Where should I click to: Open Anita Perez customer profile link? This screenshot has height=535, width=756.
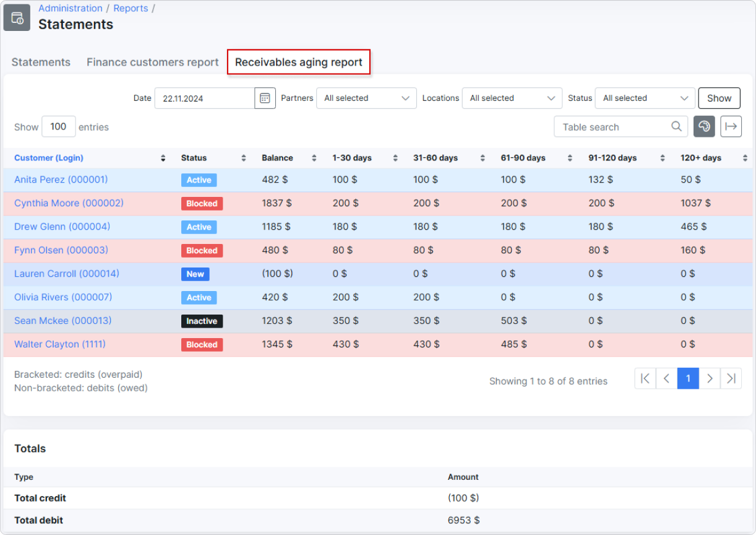click(61, 180)
